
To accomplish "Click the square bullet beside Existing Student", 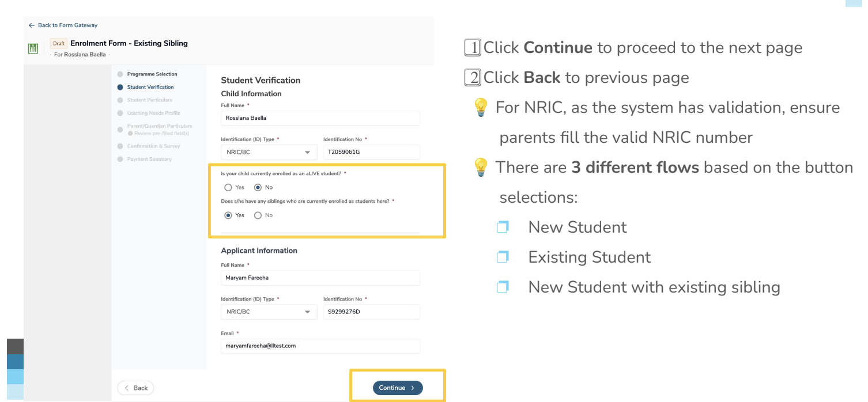I will [503, 257].
